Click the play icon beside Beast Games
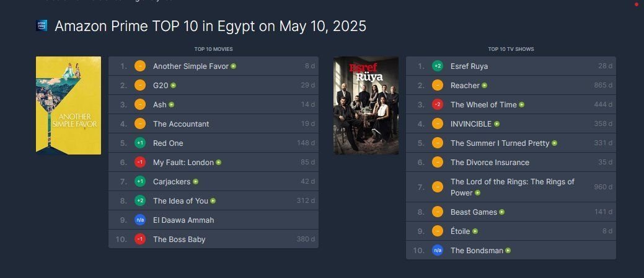 pos(501,212)
